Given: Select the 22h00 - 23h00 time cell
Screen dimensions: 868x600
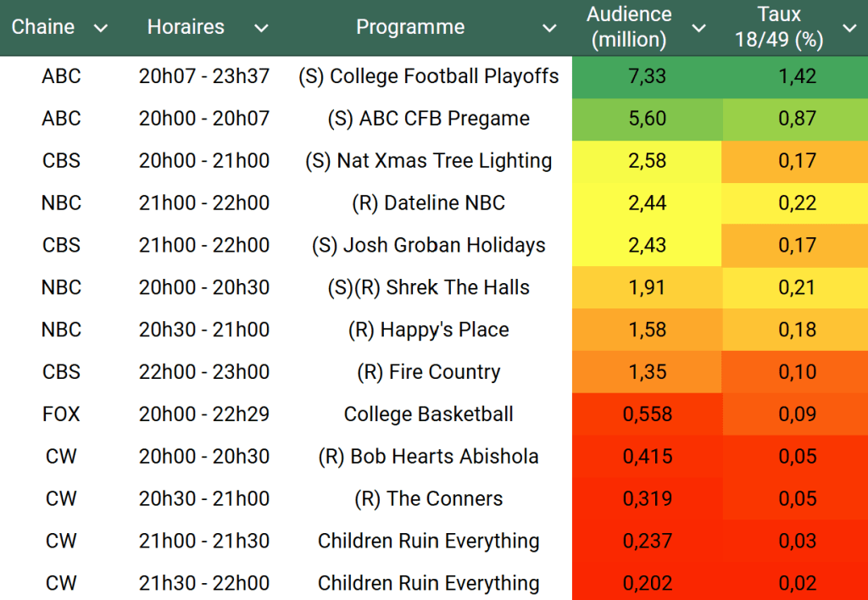Looking at the screenshot, I should click(x=204, y=372).
